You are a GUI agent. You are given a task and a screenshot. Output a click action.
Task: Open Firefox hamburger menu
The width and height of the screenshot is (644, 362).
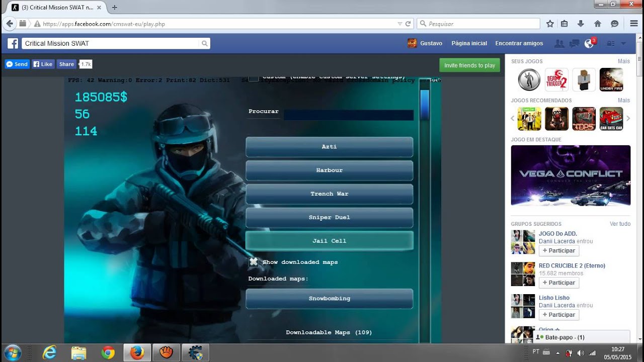[634, 24]
